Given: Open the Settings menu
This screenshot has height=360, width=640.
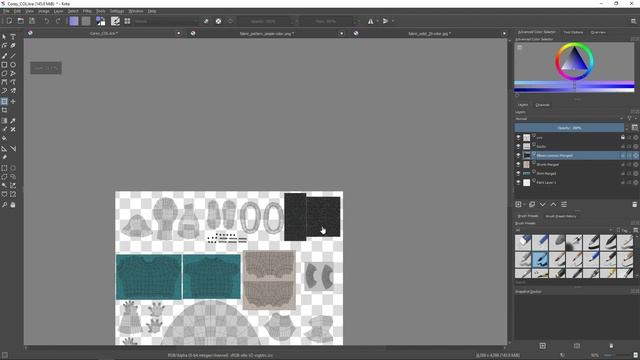Looking at the screenshot, I should click(x=117, y=11).
